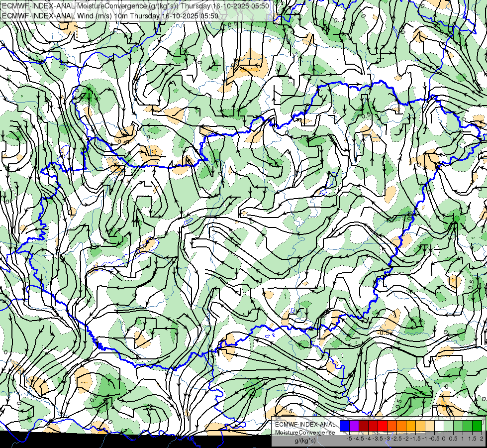
Task: Select amber swatch between -2 and -1.5
Action: (x=411, y=426)
